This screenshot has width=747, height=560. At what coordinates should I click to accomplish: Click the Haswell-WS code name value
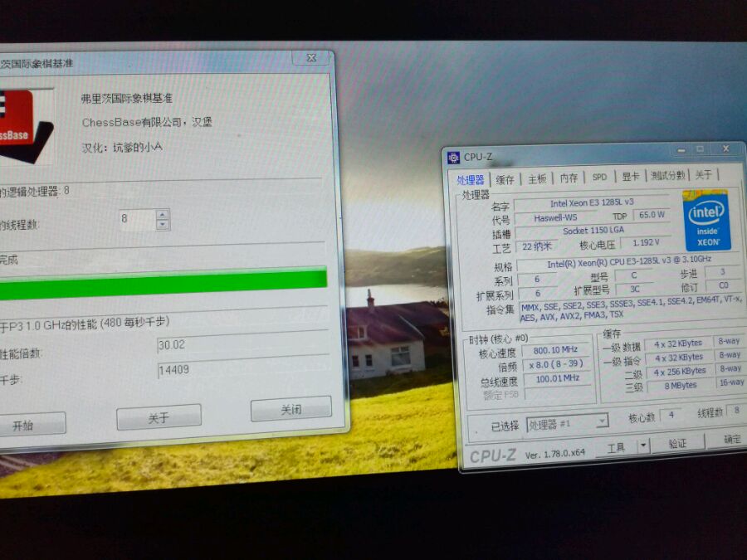(555, 217)
